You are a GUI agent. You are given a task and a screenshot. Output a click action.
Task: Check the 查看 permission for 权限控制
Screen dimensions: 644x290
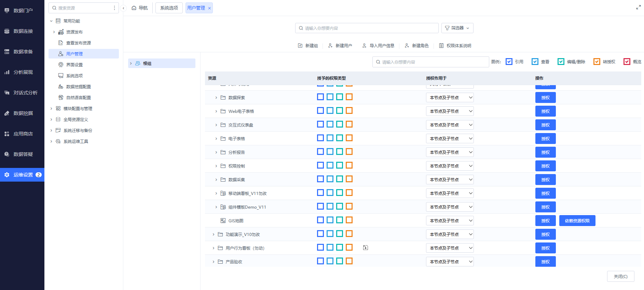click(330, 165)
